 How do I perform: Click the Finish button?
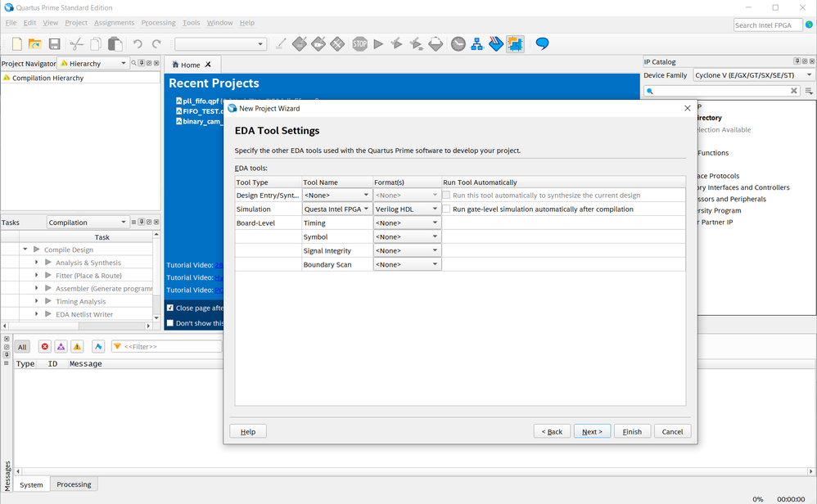(632, 431)
